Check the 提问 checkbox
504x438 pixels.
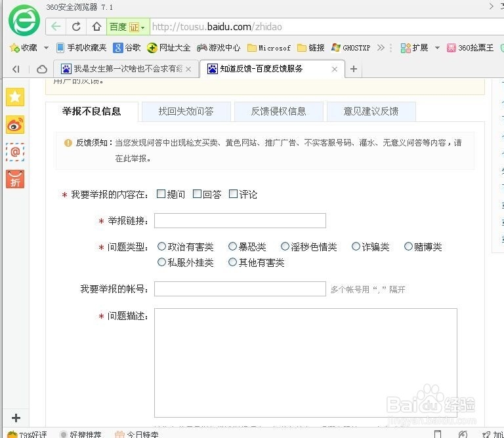point(161,194)
